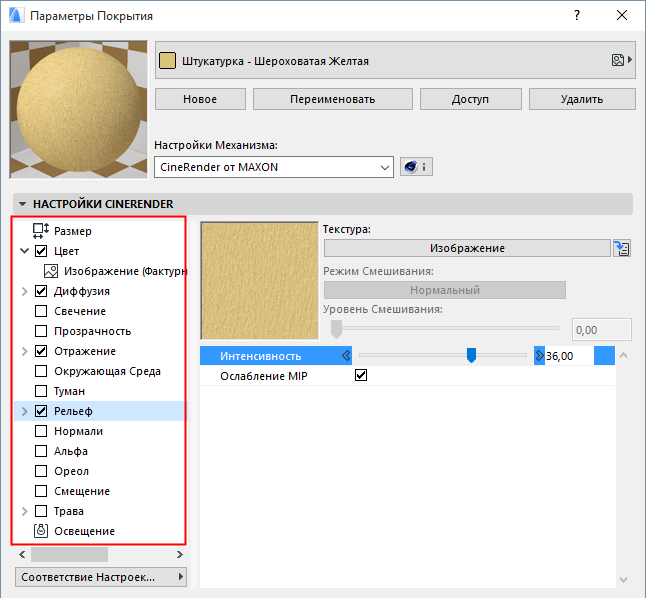The image size is (646, 598).
Task: Click the Удалить button
Action: click(x=582, y=99)
